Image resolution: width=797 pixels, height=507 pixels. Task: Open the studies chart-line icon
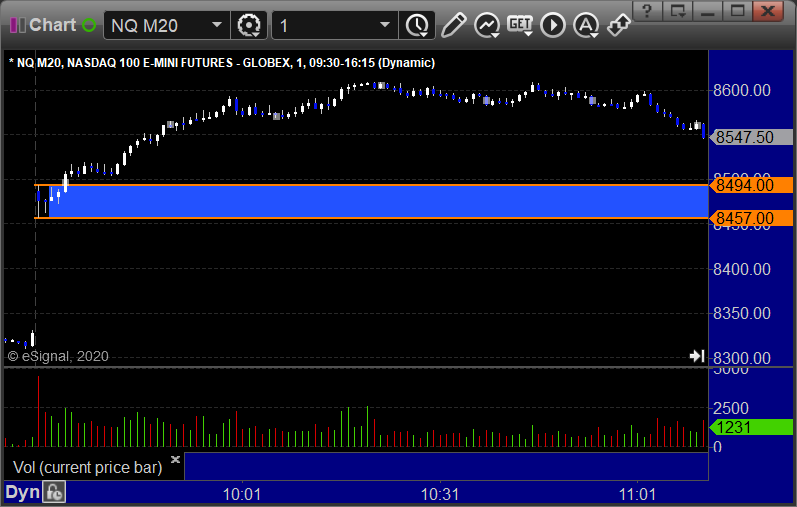pos(487,25)
